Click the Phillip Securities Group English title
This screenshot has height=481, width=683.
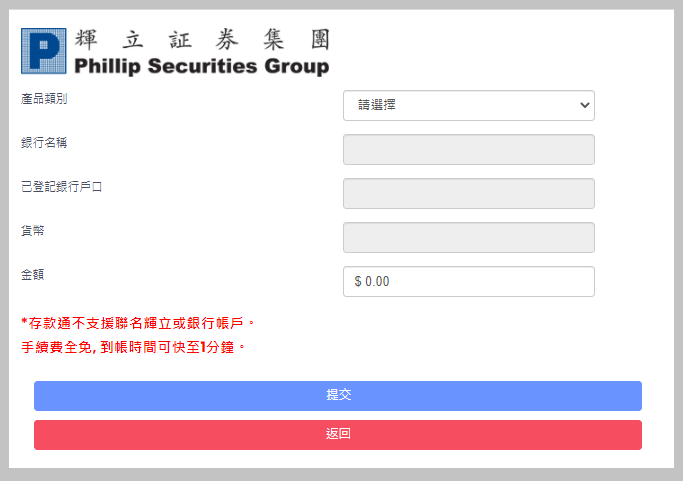tap(201, 67)
